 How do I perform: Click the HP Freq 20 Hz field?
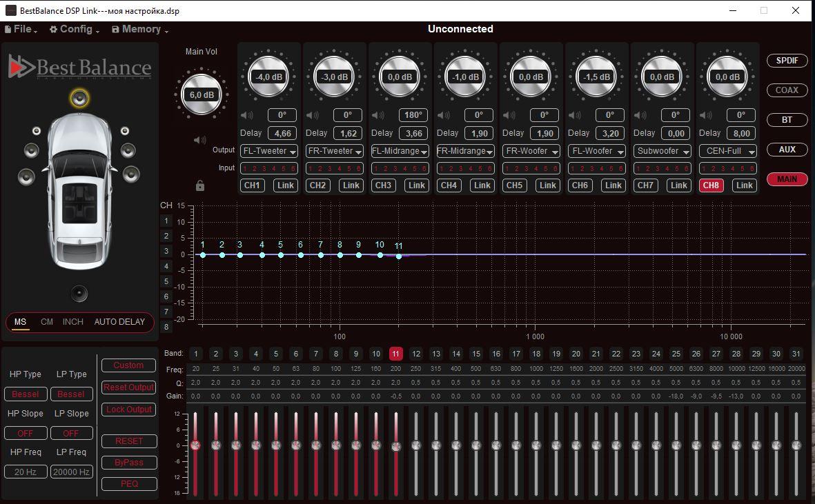pyautogui.click(x=26, y=472)
